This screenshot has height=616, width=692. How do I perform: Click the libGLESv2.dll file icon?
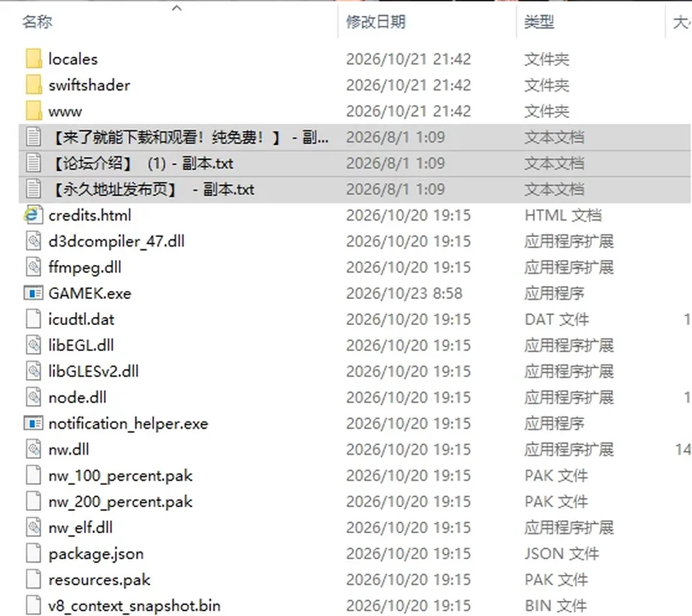tap(34, 371)
